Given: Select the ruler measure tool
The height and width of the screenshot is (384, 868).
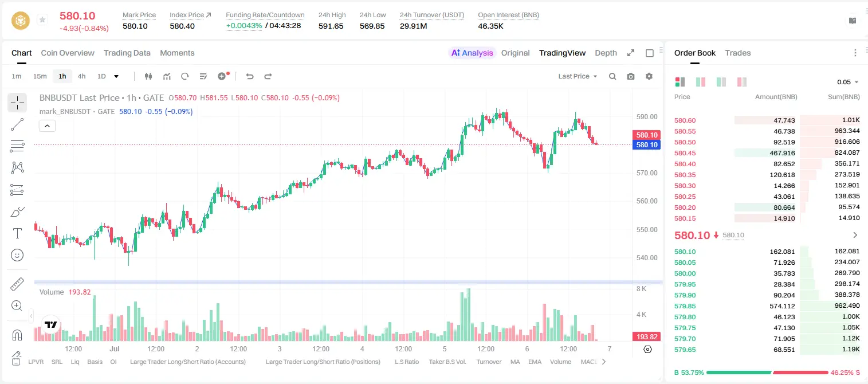Looking at the screenshot, I should click(x=17, y=284).
